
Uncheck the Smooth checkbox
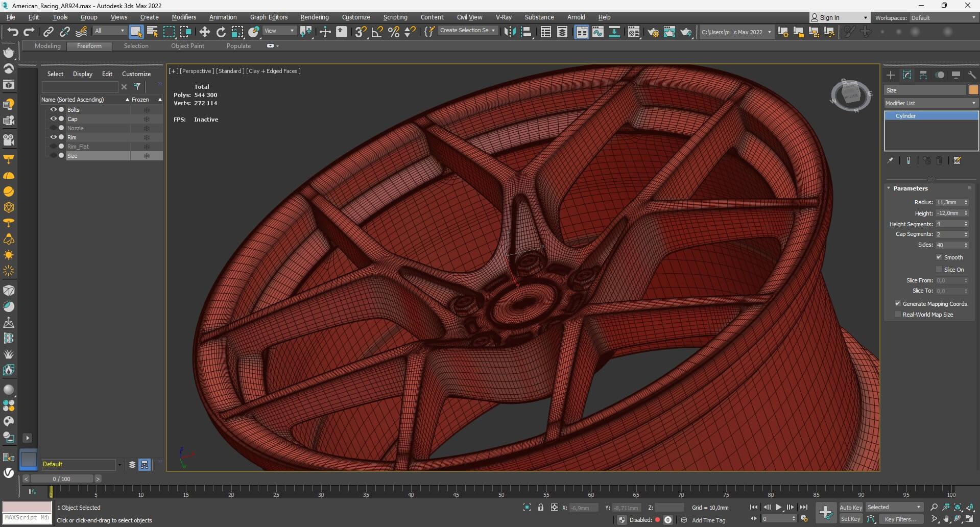(x=939, y=257)
